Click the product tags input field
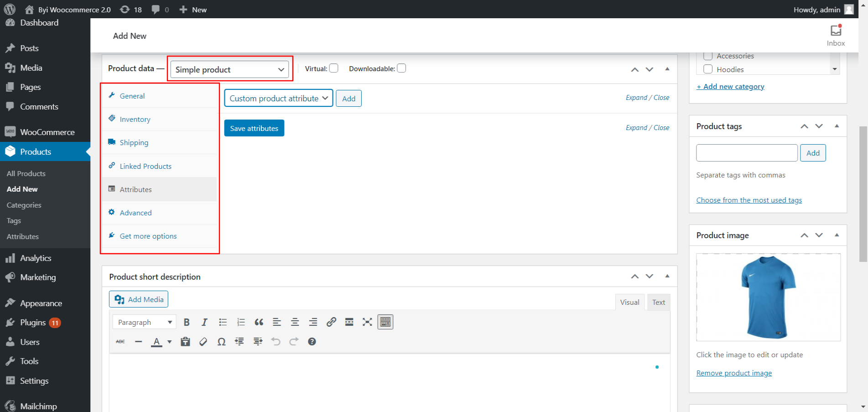The width and height of the screenshot is (868, 412). point(747,152)
